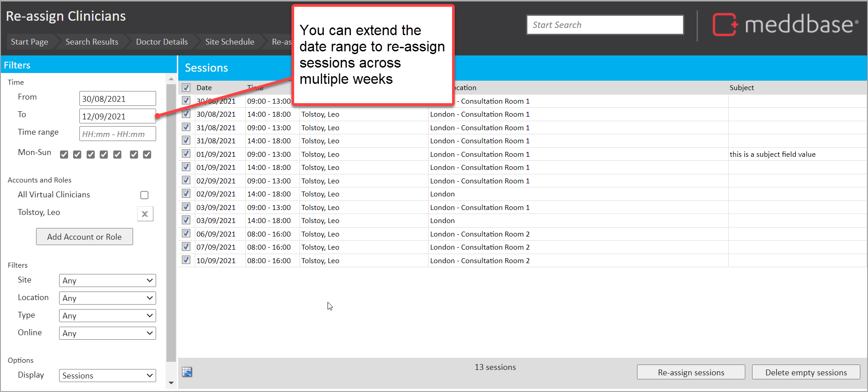The height and width of the screenshot is (392, 868).
Task: Click the Delete empty sessions button
Action: tap(806, 372)
